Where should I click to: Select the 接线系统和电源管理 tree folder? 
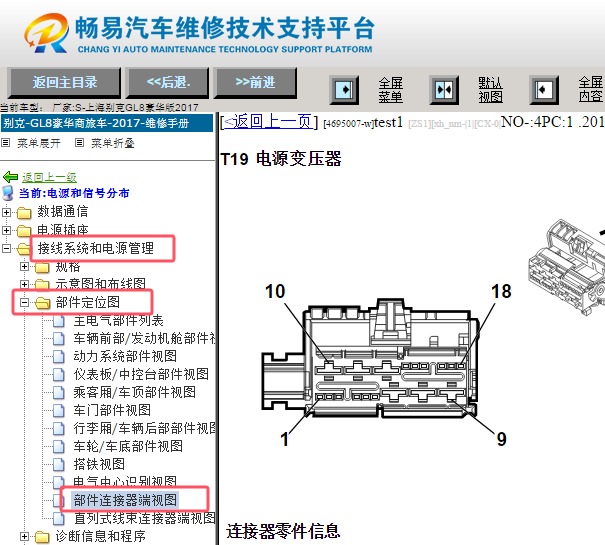pos(96,248)
